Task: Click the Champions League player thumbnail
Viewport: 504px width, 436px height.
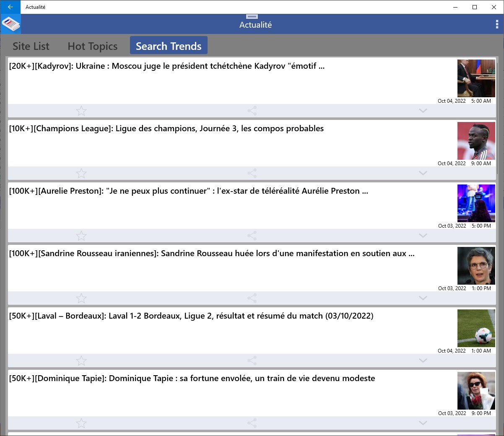Action: tap(476, 141)
